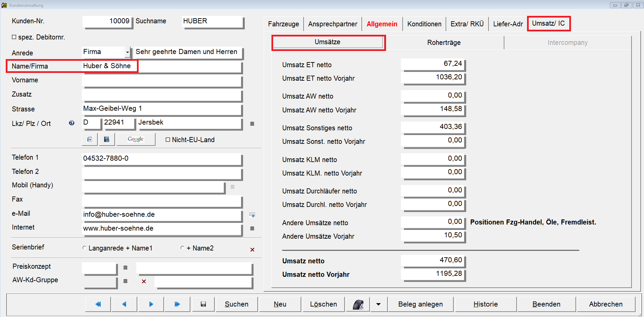Go to the next customer record
The height and width of the screenshot is (317, 644).
click(151, 304)
